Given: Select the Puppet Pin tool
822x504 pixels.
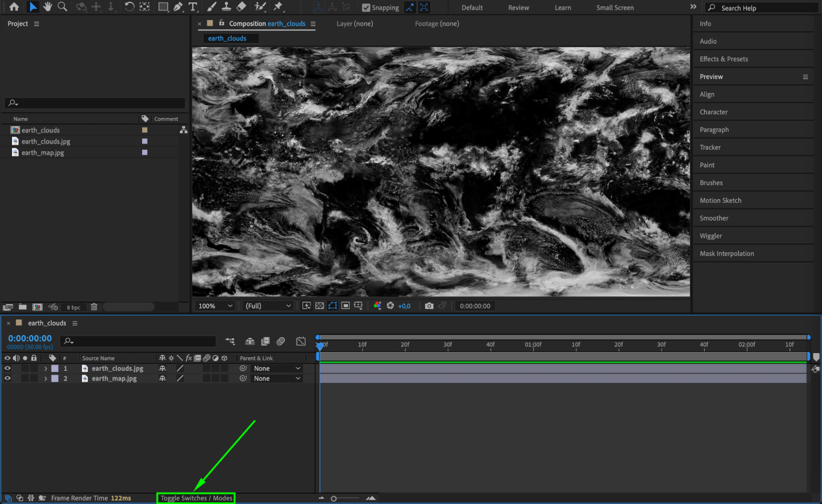Looking at the screenshot, I should 278,7.
